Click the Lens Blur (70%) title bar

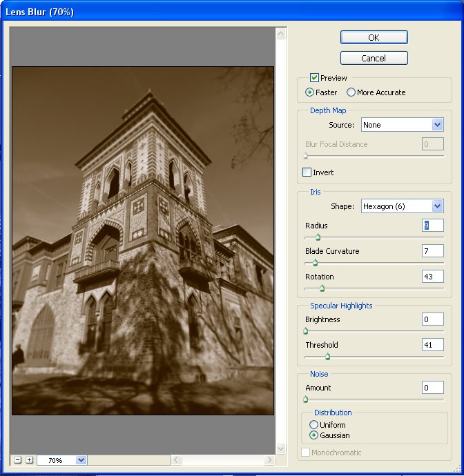click(x=232, y=12)
